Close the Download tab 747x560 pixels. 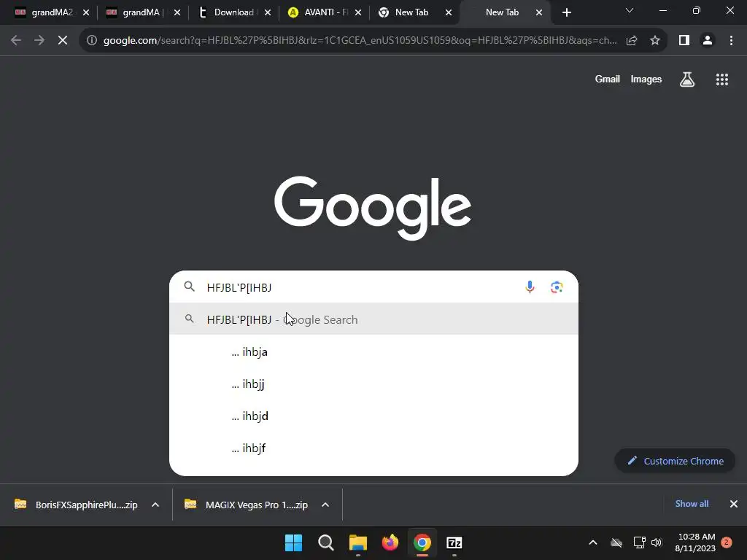point(268,12)
